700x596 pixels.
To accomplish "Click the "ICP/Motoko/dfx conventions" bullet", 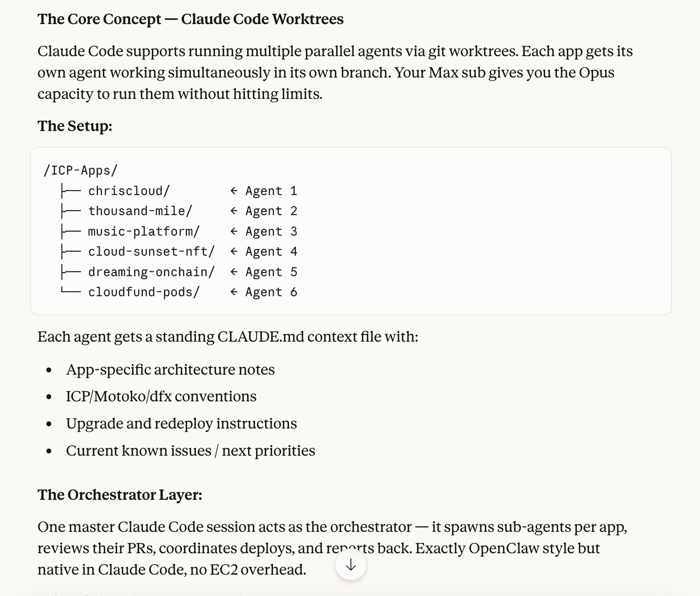I will (161, 396).
